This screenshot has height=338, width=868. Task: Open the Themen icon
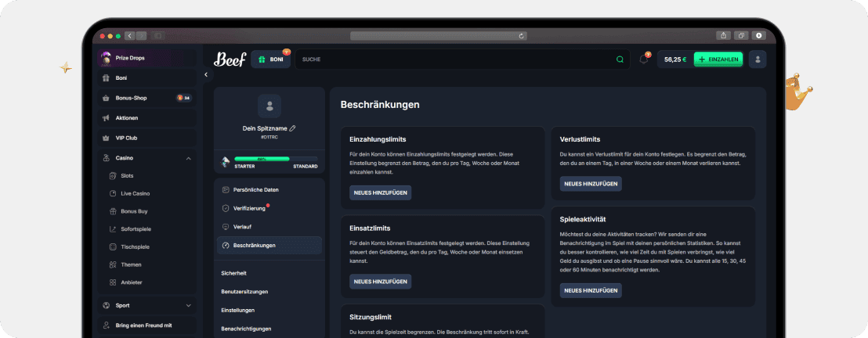pyautogui.click(x=113, y=264)
